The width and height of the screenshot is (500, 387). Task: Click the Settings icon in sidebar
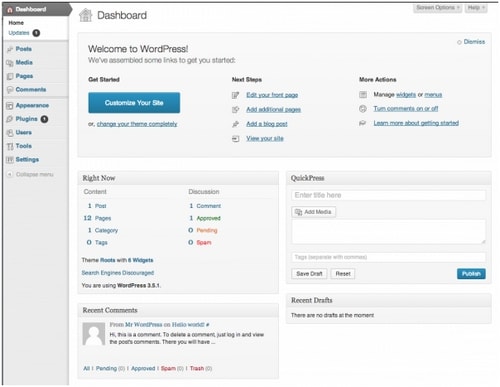coord(10,160)
